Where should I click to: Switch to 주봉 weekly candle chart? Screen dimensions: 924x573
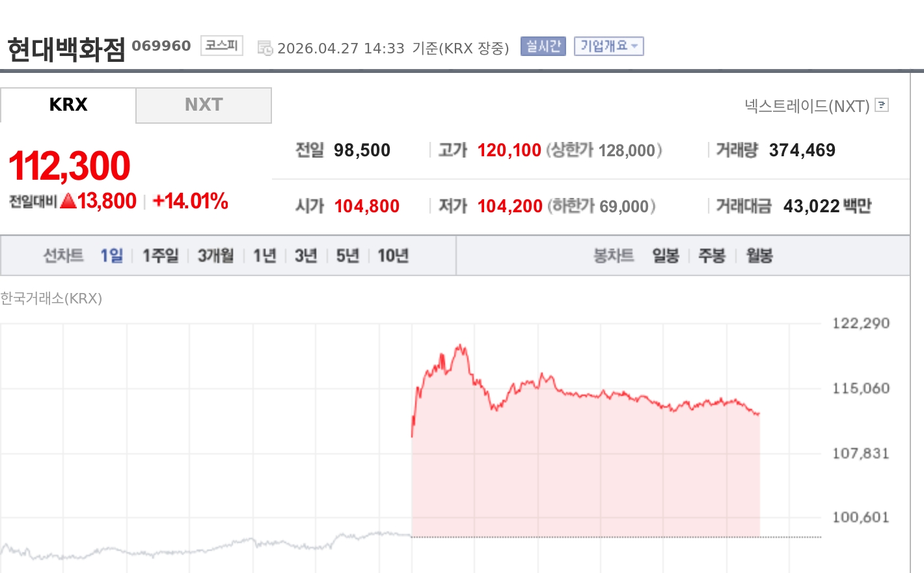(712, 255)
